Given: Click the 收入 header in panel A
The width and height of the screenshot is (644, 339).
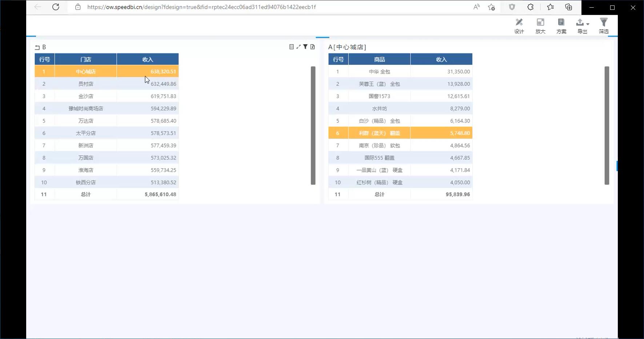Looking at the screenshot, I should tap(441, 59).
